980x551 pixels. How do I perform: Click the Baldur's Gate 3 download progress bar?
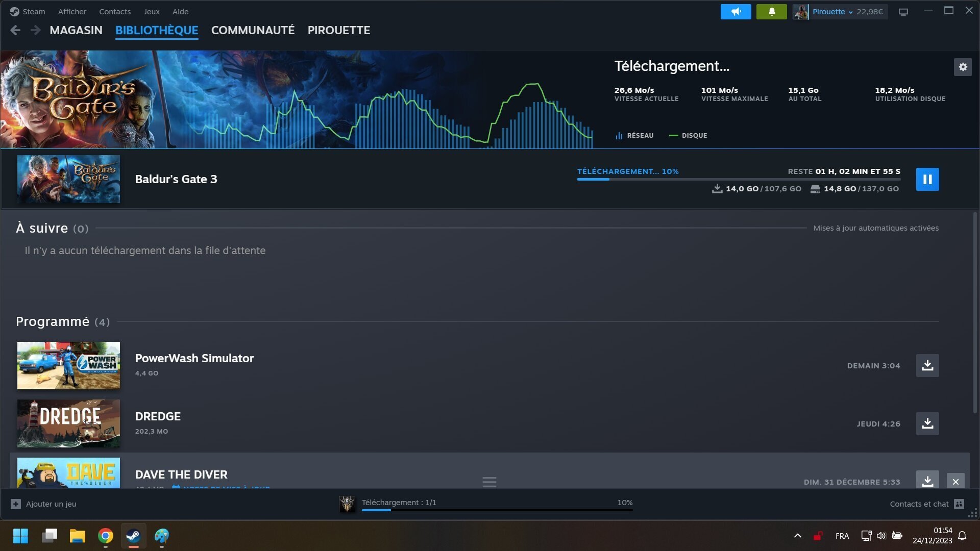click(x=739, y=179)
